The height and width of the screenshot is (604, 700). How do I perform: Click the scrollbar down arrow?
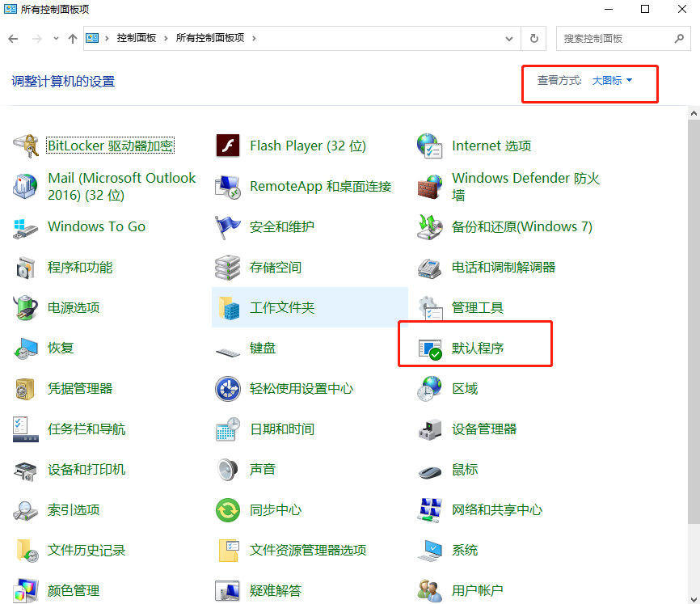(694, 598)
